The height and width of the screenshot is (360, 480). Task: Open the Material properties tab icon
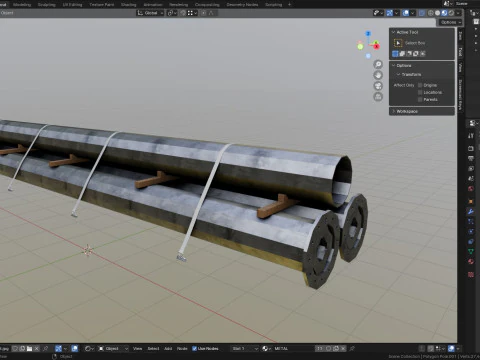pos(471,261)
